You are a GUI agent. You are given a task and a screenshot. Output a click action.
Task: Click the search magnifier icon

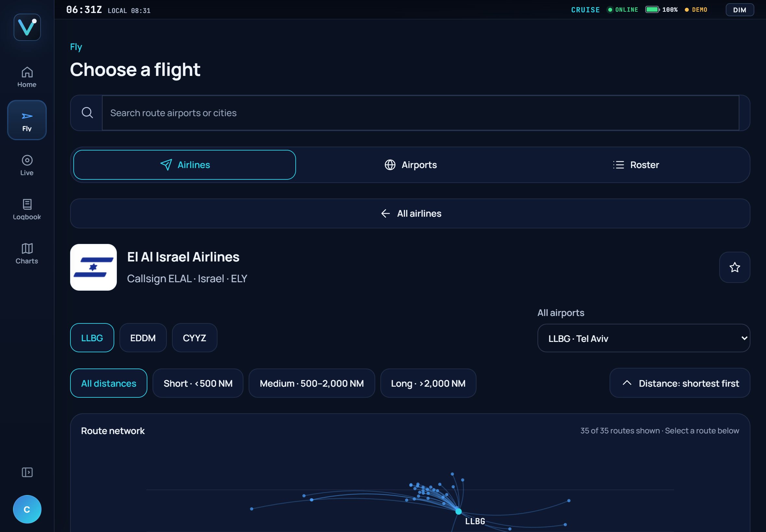point(87,113)
